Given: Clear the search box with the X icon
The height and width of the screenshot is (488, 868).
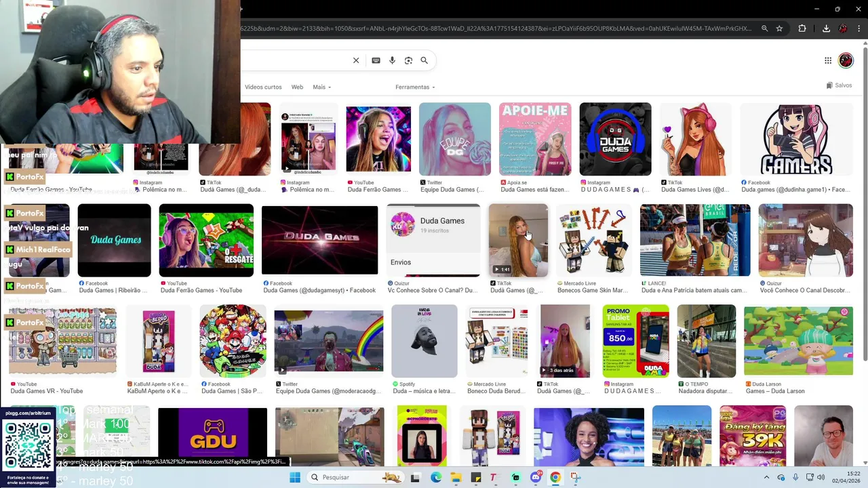Looking at the screenshot, I should pos(356,60).
